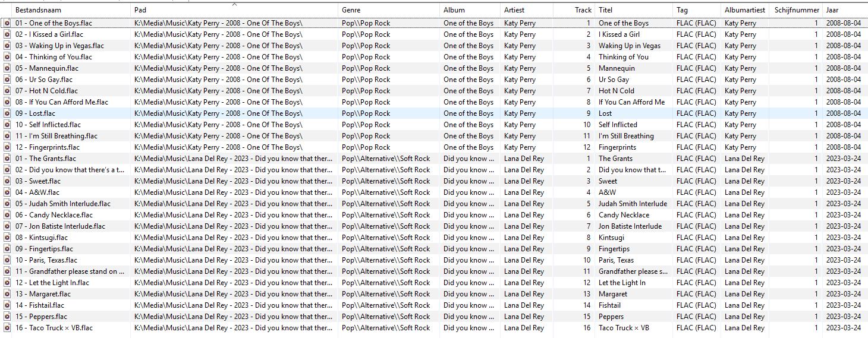The image size is (868, 338).
Task: Click file icon of 16 - Taco Truck × VB.flac
Action: pyautogui.click(x=7, y=328)
